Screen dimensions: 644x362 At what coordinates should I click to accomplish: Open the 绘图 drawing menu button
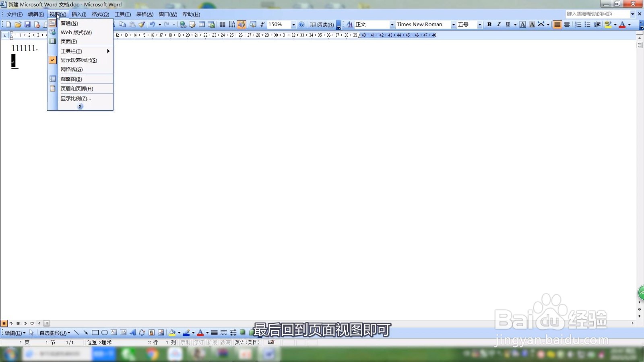15,333
